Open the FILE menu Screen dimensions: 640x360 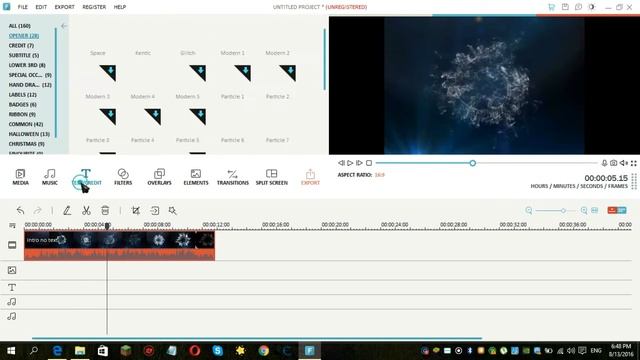pyautogui.click(x=22, y=7)
